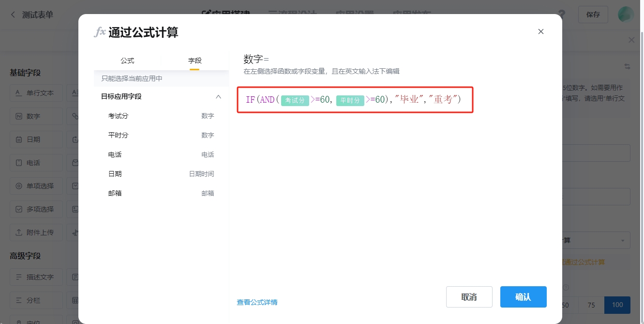Choose the 单项选择 field type
Viewport: 644px width, 324px height.
click(36, 186)
